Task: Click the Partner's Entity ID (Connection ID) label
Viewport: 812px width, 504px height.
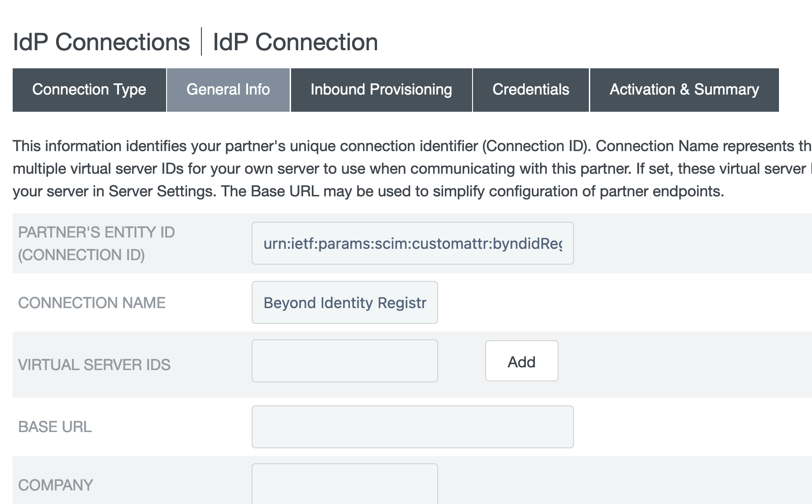Action: (x=96, y=243)
